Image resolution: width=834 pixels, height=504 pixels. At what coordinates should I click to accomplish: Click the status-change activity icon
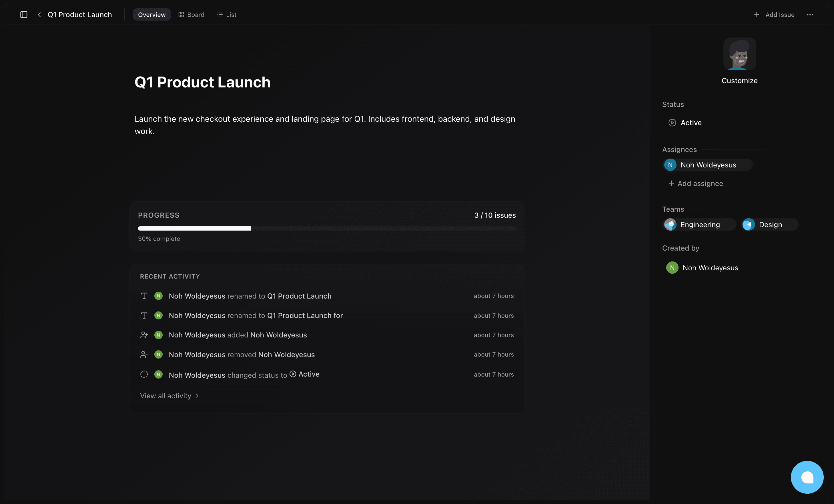click(144, 375)
